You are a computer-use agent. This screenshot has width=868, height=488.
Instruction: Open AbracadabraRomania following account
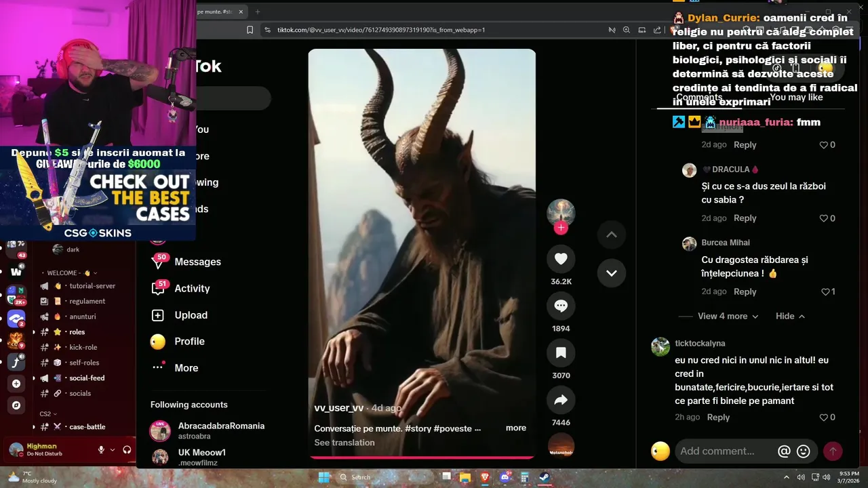tap(208, 430)
